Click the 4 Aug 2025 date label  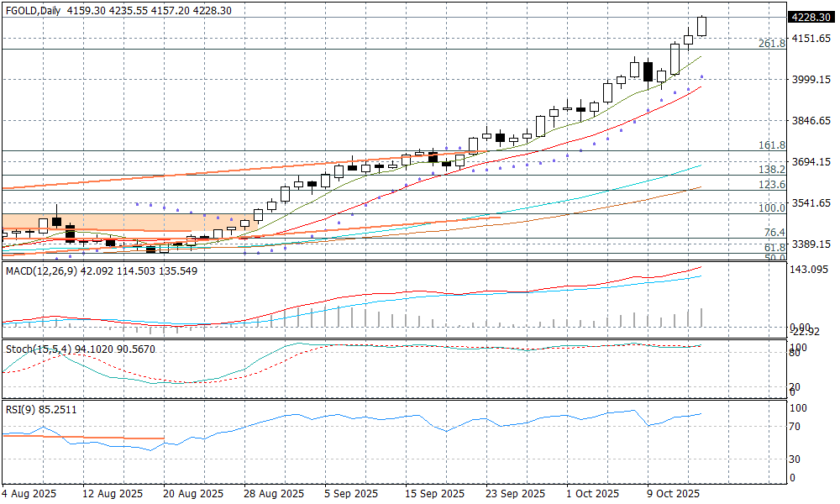coord(29,493)
